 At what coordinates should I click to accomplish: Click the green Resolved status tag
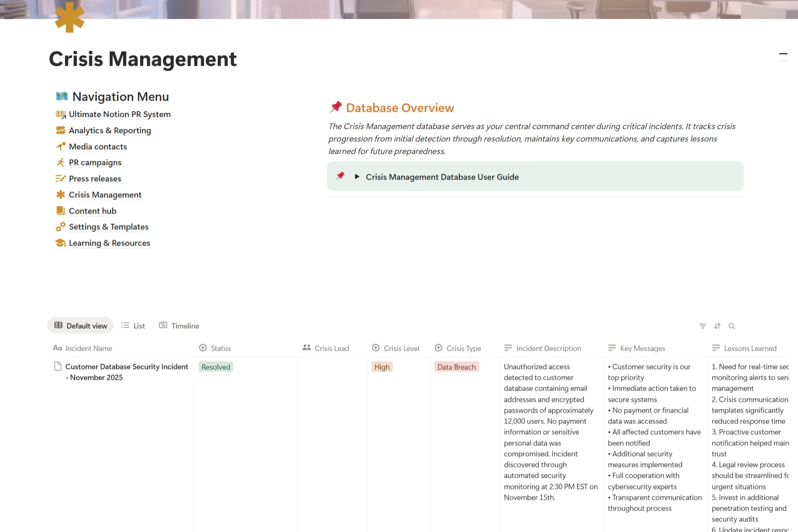216,367
